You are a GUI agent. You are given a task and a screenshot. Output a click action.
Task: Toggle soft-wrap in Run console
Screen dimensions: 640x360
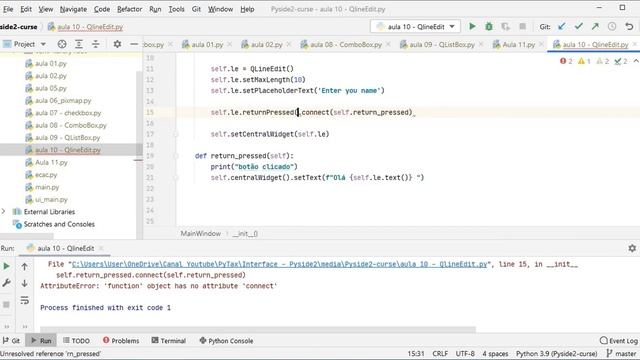(24, 300)
